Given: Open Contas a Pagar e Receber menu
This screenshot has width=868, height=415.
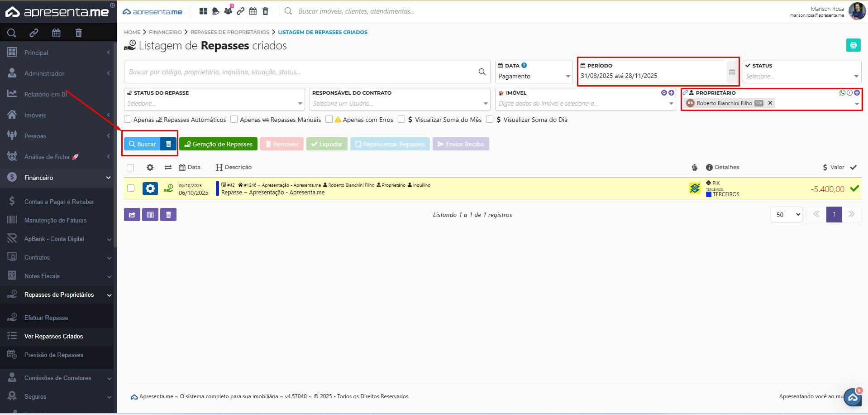Looking at the screenshot, I should coord(59,202).
